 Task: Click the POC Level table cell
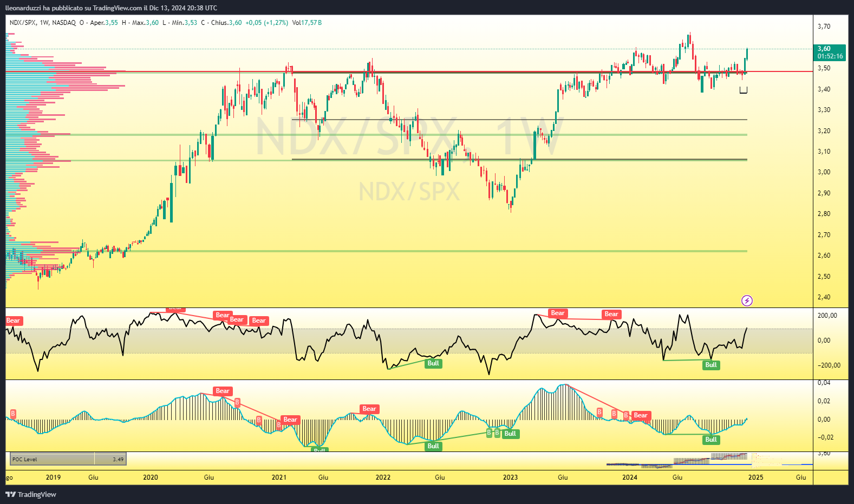point(53,459)
